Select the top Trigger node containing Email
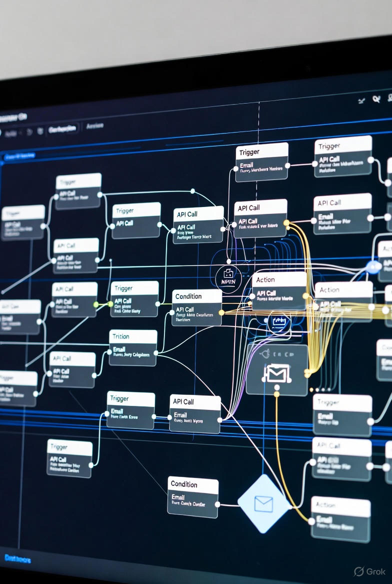Image resolution: width=392 pixels, height=584 pixels. point(262,161)
